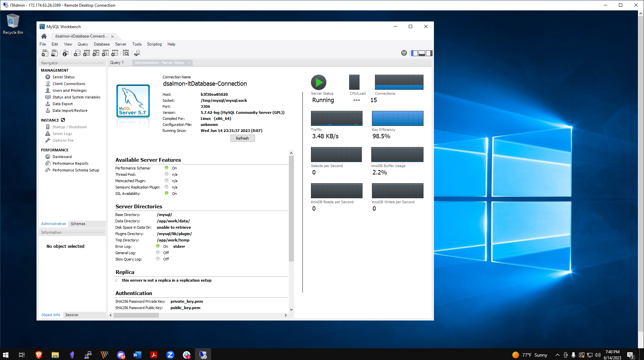This screenshot has height=360, width=644.
Task: Open the object inspector info icon
Action: [66, 53]
